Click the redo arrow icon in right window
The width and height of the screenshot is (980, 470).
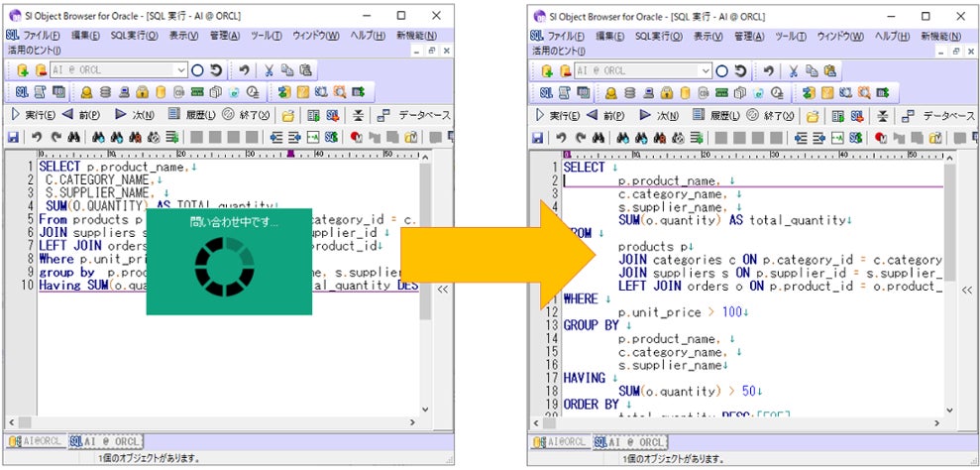click(581, 137)
